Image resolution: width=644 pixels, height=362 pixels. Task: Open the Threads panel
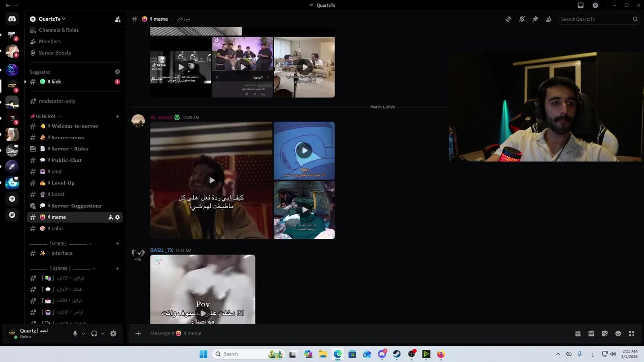[508, 19]
